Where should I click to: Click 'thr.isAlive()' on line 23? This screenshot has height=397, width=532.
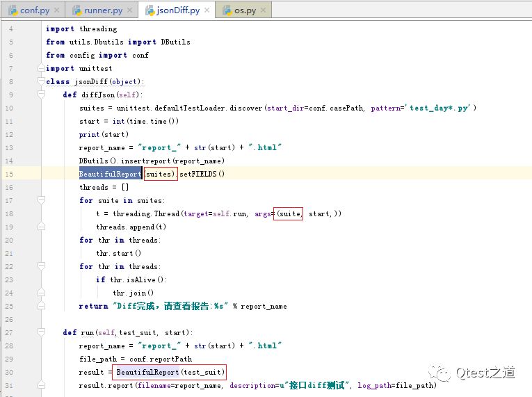[136, 280]
